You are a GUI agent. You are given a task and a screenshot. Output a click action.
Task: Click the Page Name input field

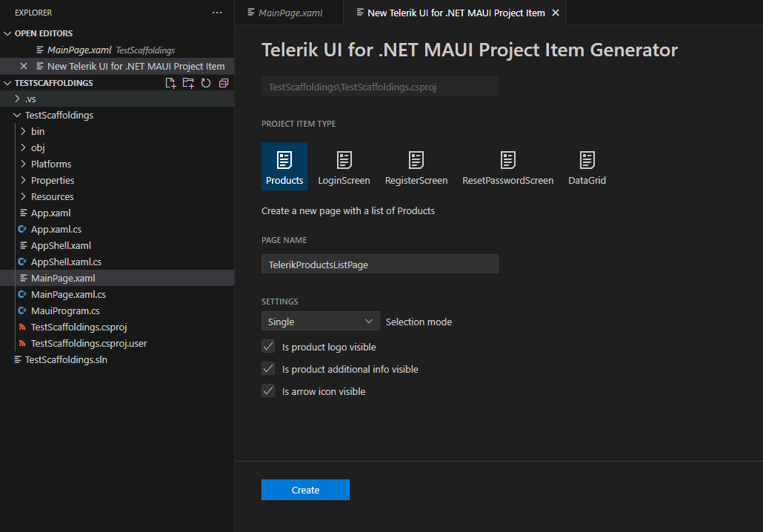379,264
